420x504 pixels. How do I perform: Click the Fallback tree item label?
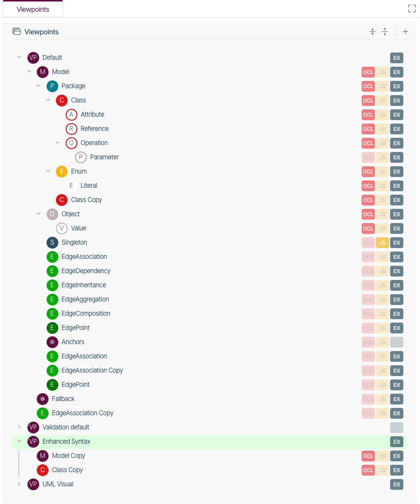click(x=63, y=399)
